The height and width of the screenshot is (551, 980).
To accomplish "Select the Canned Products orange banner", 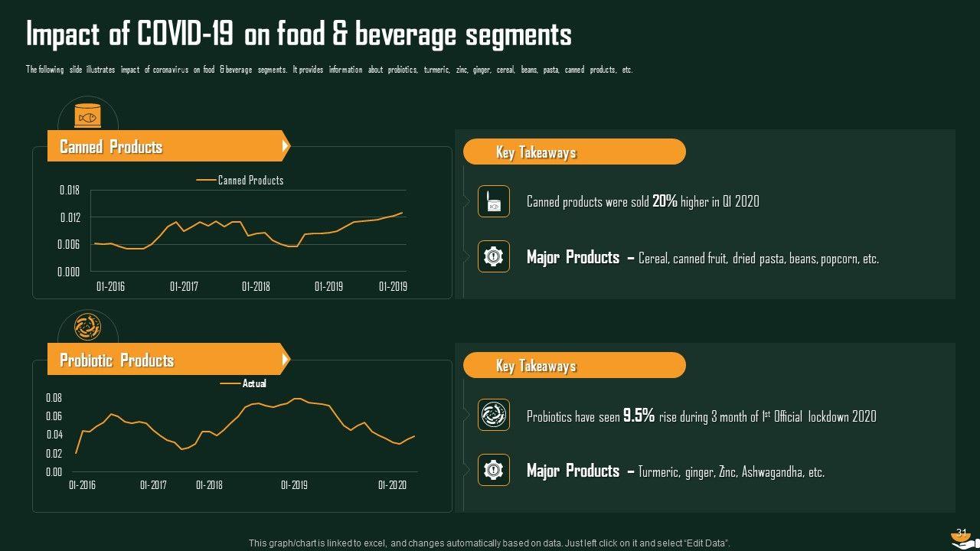I will tap(168, 146).
